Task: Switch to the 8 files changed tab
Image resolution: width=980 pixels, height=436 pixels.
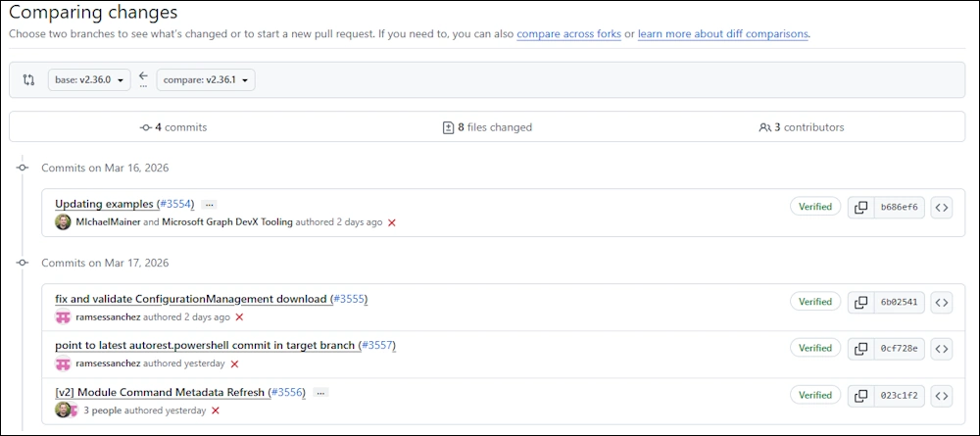Action: 487,127
